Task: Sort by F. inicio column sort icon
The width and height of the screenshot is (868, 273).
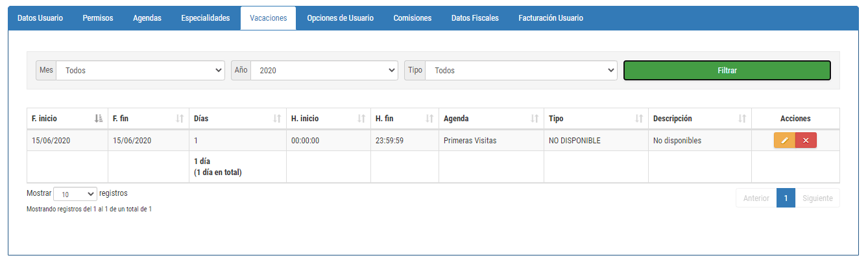Action: tap(99, 119)
